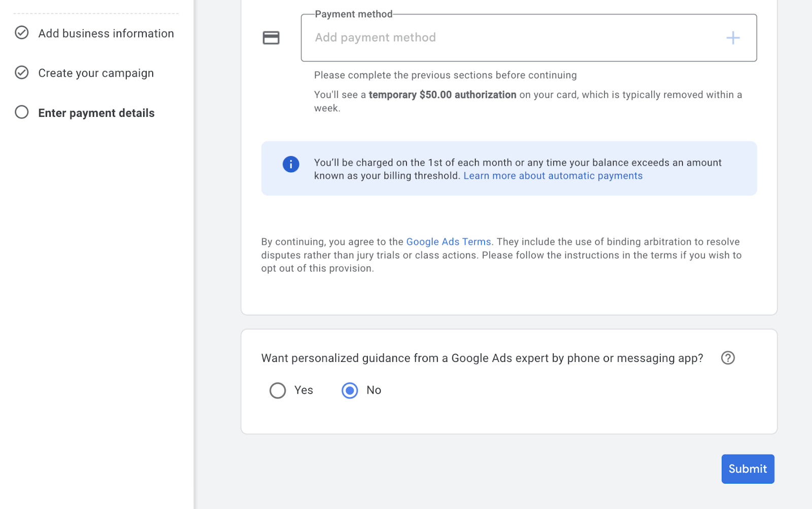Viewport: 812px width, 509px height.
Task: Toggle the Yes option for expert contact
Action: click(x=277, y=390)
